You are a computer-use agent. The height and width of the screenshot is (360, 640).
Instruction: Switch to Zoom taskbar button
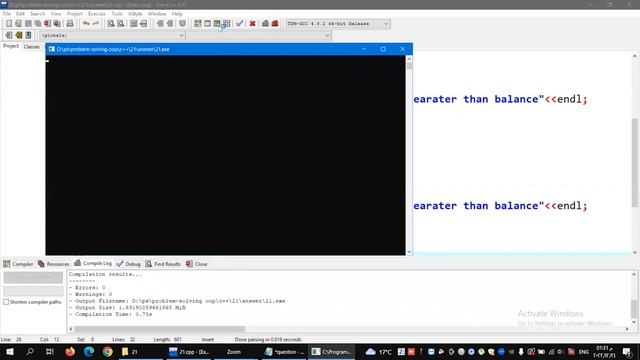(x=234, y=351)
